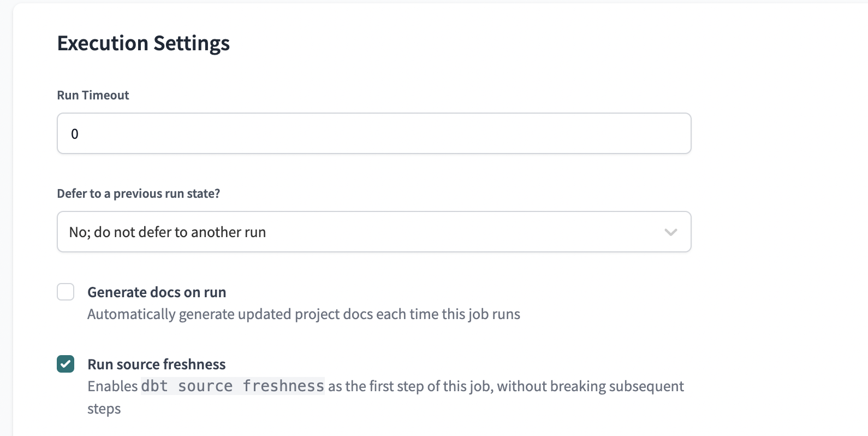Image resolution: width=868 pixels, height=436 pixels.
Task: Click the empty Generate docs checkbox square
Action: 66,292
